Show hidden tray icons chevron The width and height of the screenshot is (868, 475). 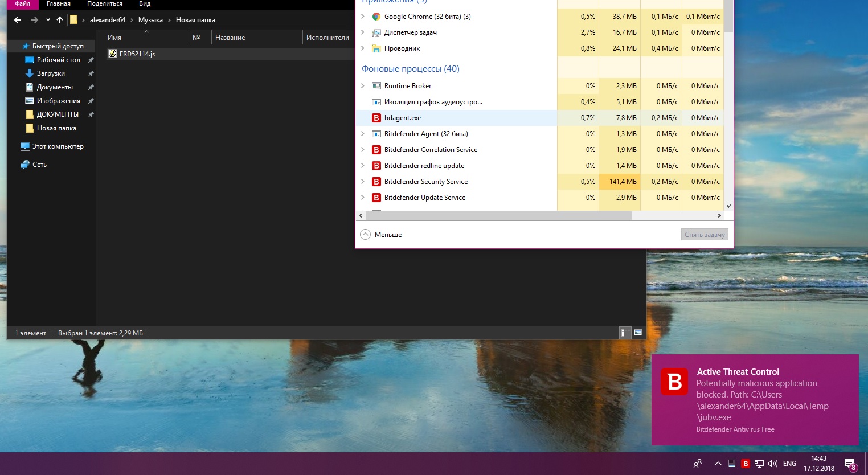[718, 464]
